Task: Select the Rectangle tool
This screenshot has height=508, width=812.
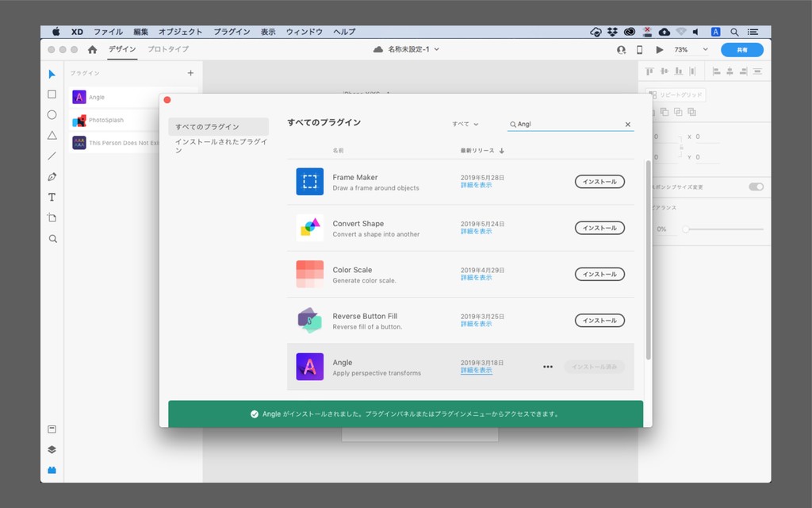Action: (52, 94)
